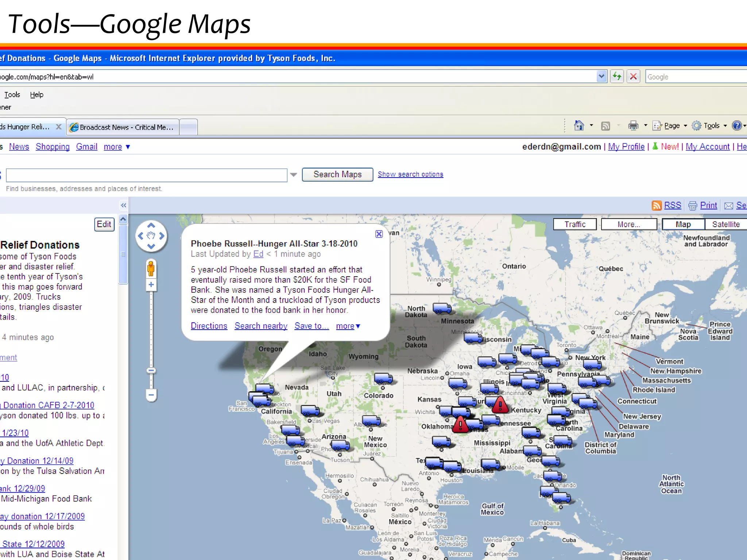Screen dimensions: 747x560
Task: Click Search nearby link in bubble
Action: [261, 326]
